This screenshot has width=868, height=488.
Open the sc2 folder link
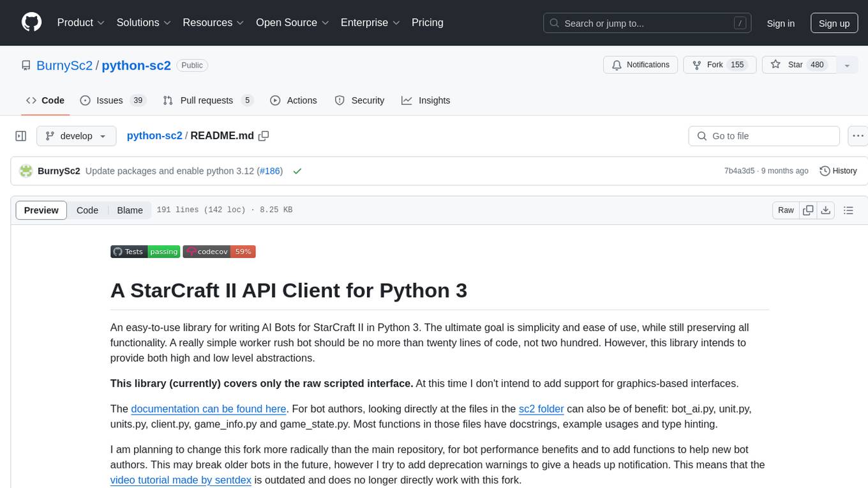coord(541,409)
